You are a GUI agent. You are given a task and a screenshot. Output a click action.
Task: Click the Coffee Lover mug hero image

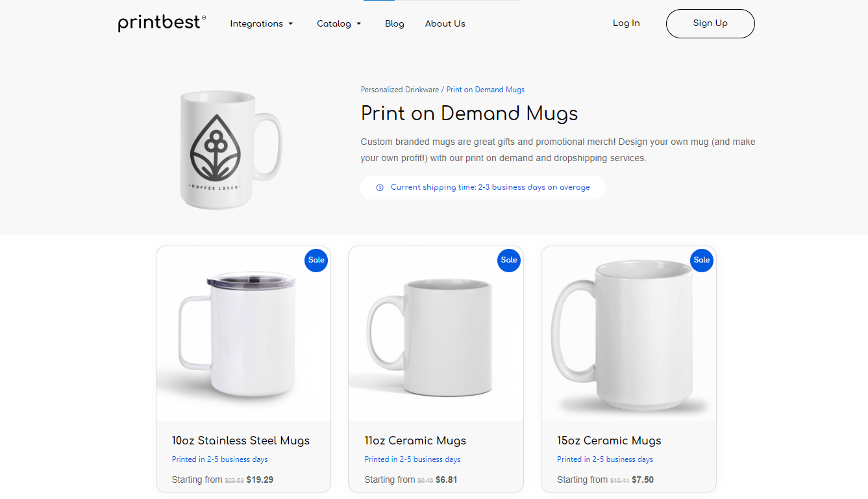point(230,149)
